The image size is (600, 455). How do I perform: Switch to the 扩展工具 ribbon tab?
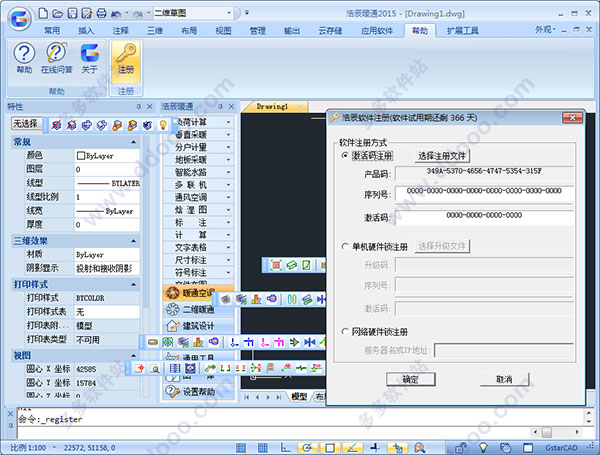click(x=463, y=31)
